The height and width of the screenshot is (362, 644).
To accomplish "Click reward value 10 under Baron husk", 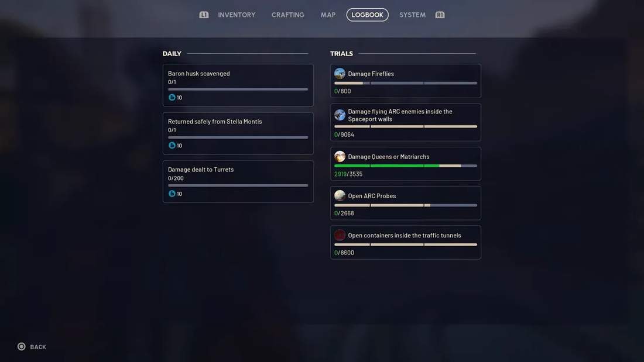I will (x=180, y=98).
